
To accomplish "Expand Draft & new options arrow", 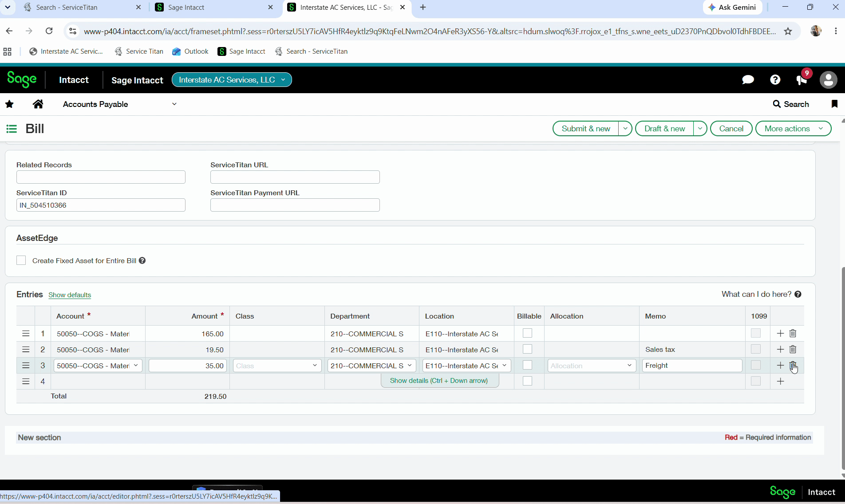I will pos(700,129).
